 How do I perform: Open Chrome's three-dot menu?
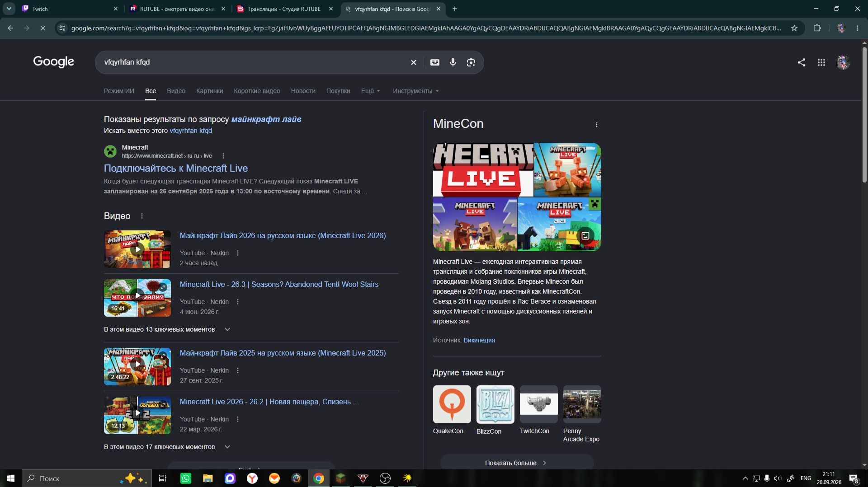[x=857, y=28]
